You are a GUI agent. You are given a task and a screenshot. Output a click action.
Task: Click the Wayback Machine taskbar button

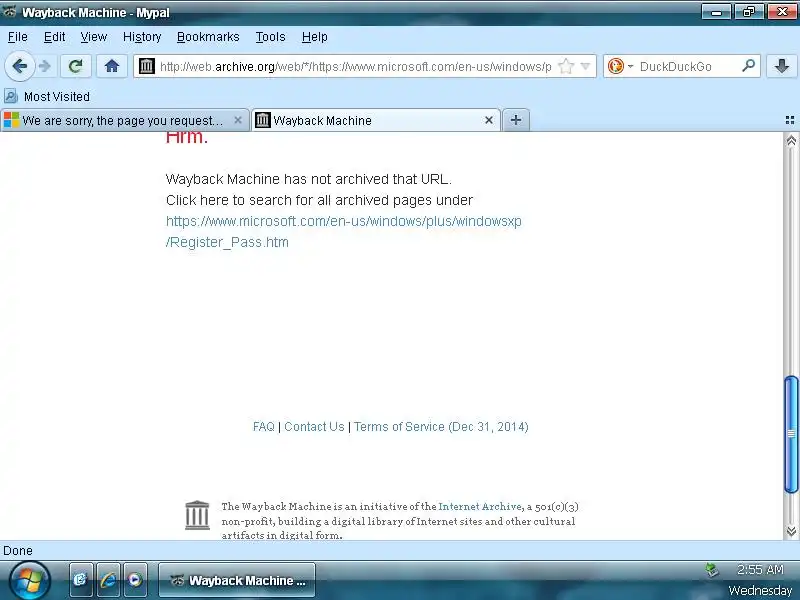pos(237,580)
